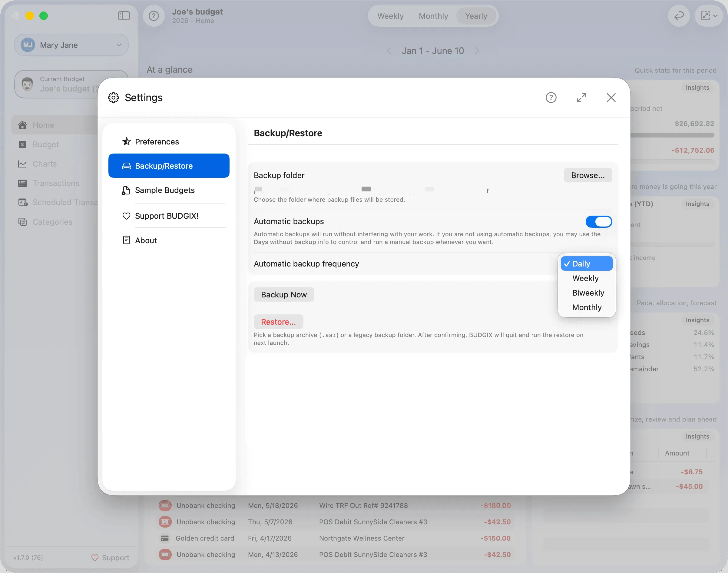Expand the Settings dialog to full size
Viewport: 728px width, 573px height.
coord(581,98)
